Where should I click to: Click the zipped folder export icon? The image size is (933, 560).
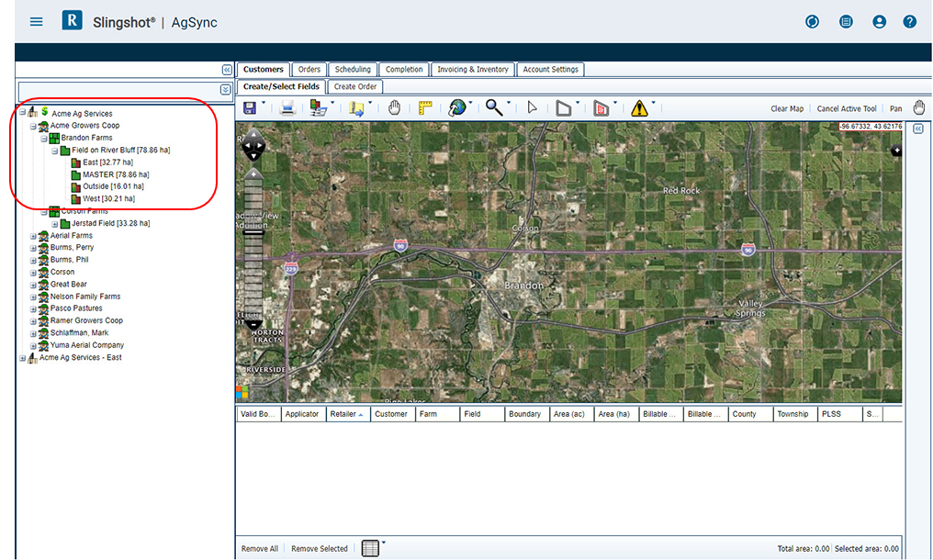pyautogui.click(x=355, y=108)
